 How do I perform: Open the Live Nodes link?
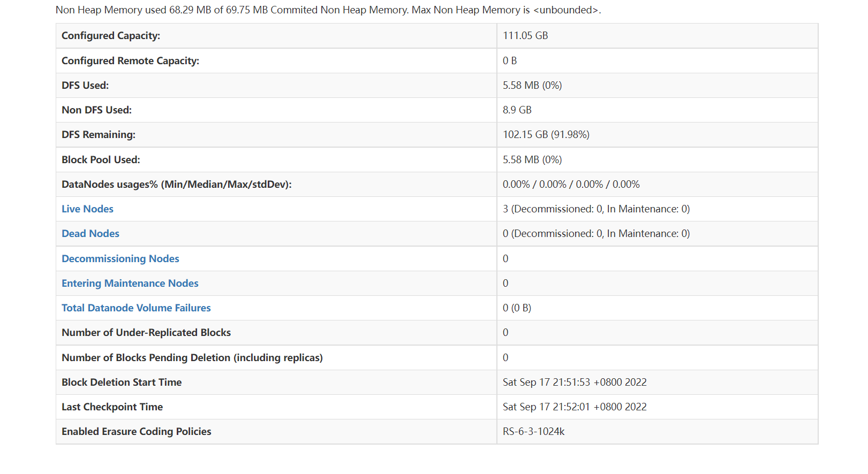(87, 209)
